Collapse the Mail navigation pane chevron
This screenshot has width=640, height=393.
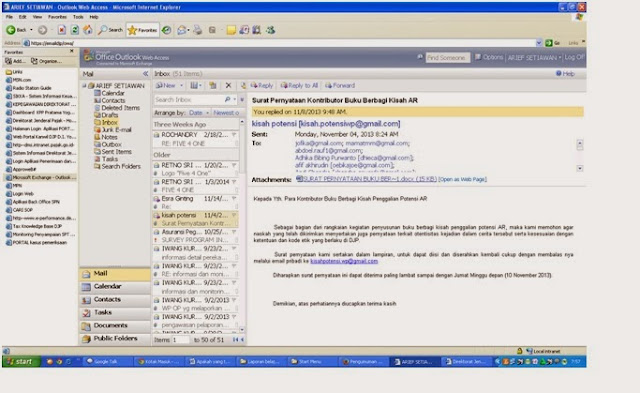(x=146, y=74)
